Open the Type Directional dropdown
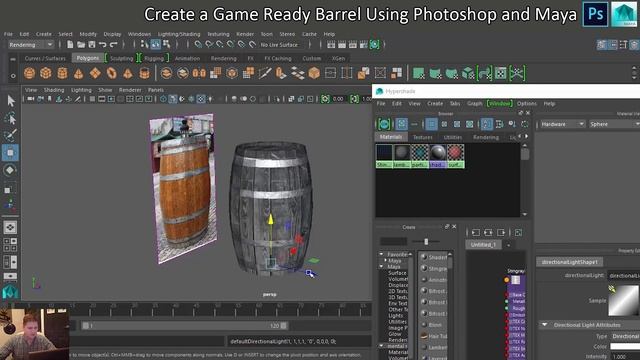 pyautogui.click(x=625, y=336)
